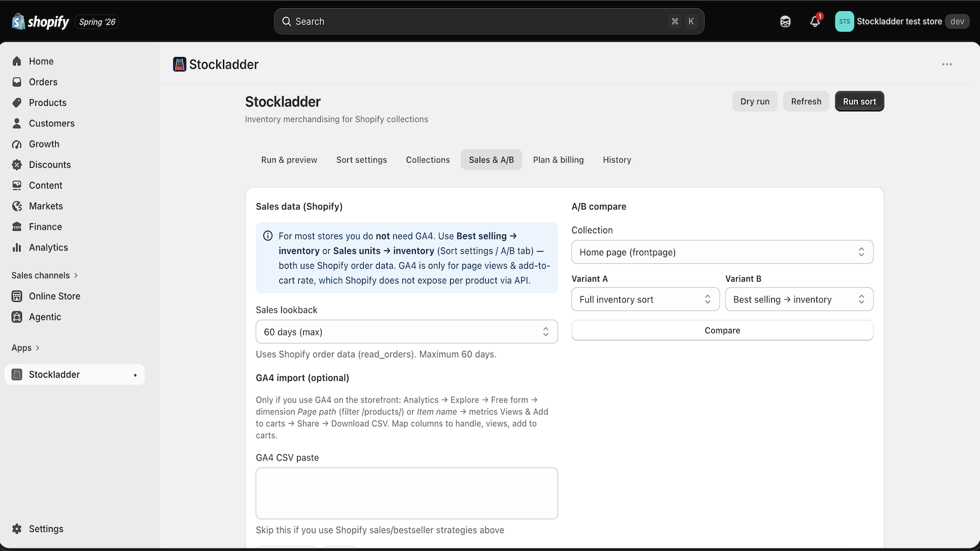Viewport: 980px width, 551px height.
Task: Click the Stockladder app icon in sidebar
Action: (17, 375)
